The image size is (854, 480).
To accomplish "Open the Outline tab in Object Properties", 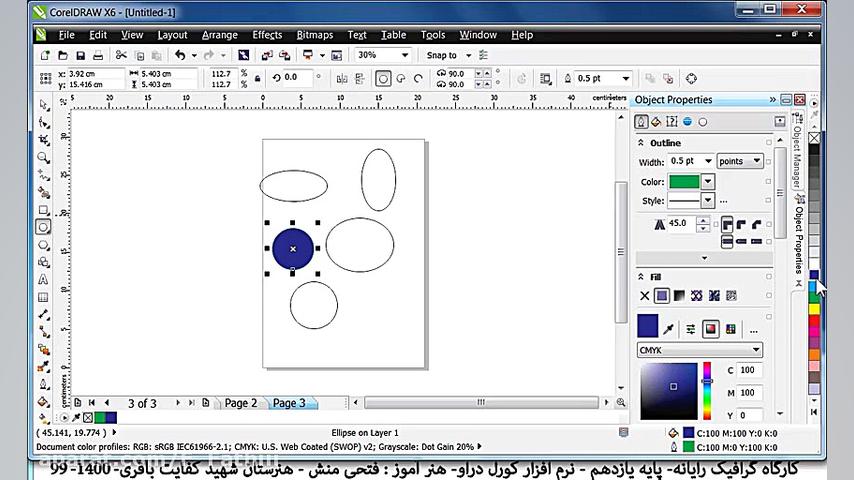I will pyautogui.click(x=642, y=121).
